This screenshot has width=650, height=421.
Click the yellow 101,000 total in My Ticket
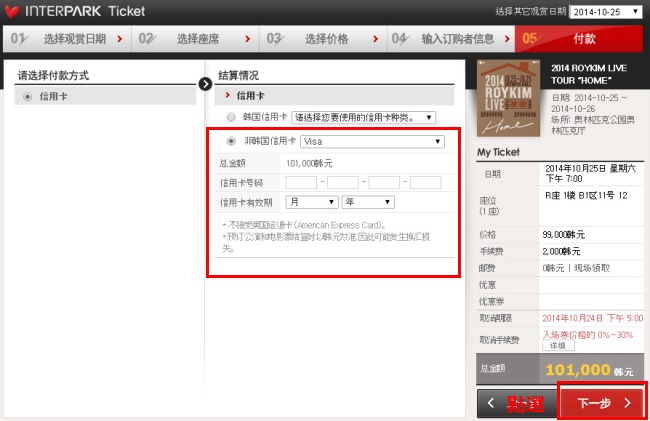pyautogui.click(x=578, y=369)
